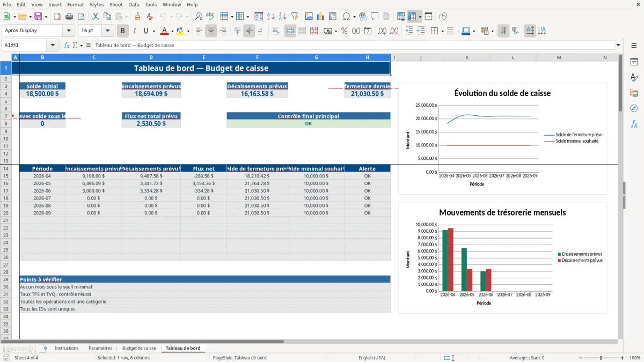644x362 pixels.
Task: Switch to Paramètres sheet tab
Action: 100,348
